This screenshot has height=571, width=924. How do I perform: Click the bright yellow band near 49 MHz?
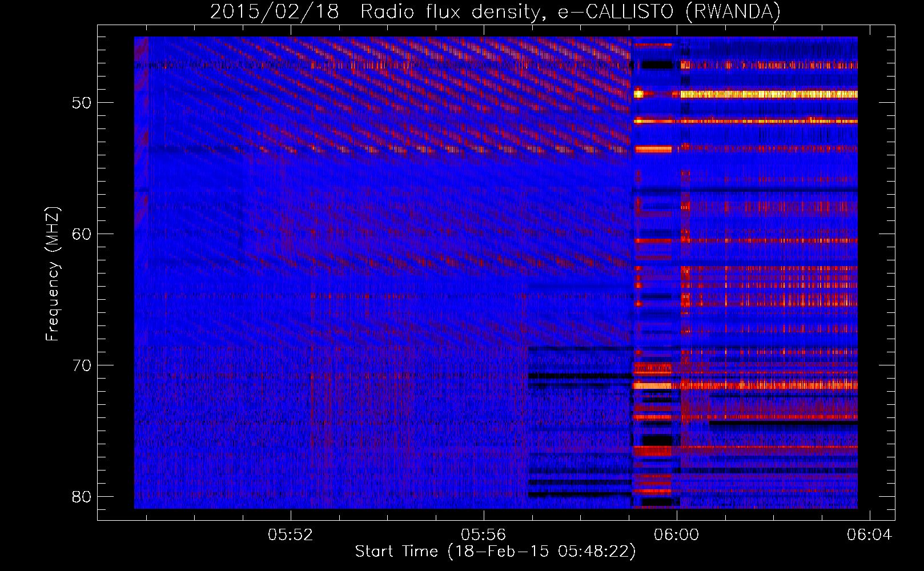pos(768,94)
